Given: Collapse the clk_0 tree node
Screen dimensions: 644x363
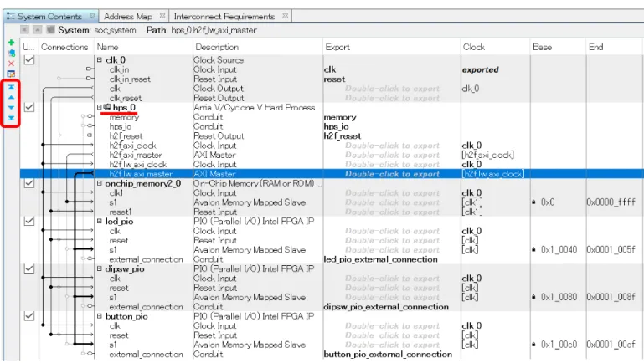Looking at the screenshot, I should tap(100, 60).
